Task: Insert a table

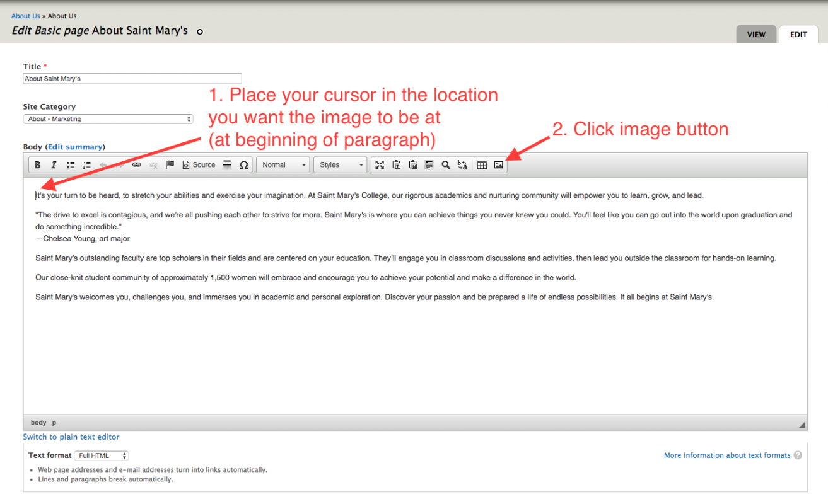Action: point(482,165)
